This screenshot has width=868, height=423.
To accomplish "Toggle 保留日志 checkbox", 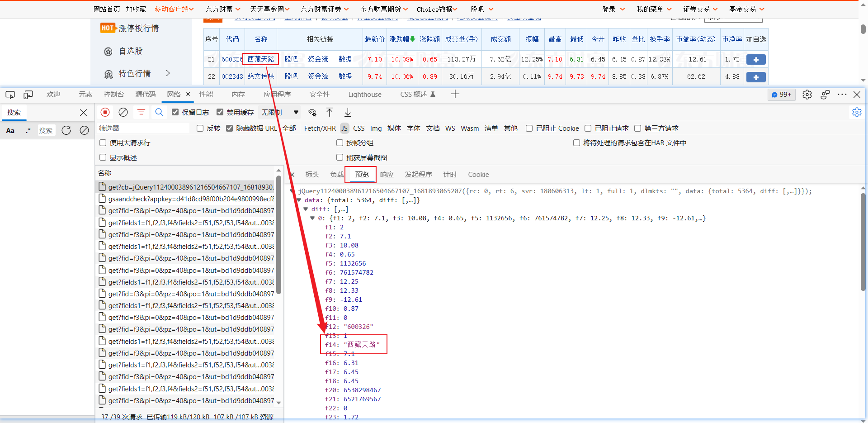I will pos(175,112).
